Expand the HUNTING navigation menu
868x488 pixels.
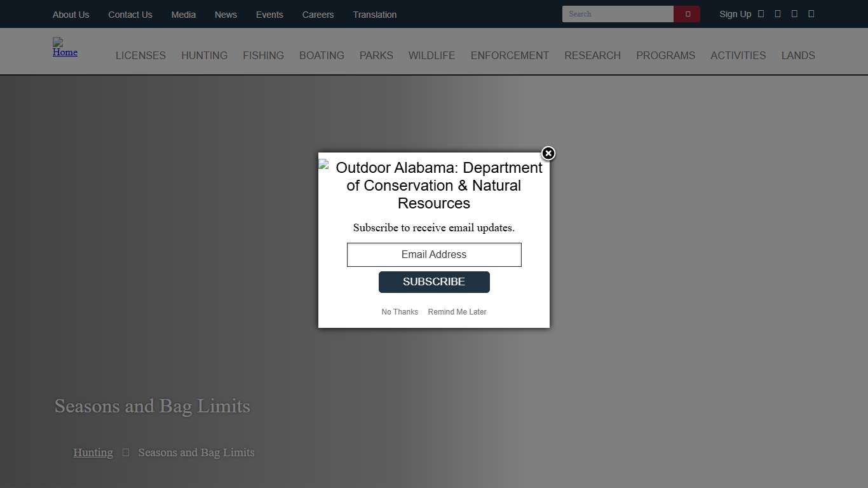[204, 55]
